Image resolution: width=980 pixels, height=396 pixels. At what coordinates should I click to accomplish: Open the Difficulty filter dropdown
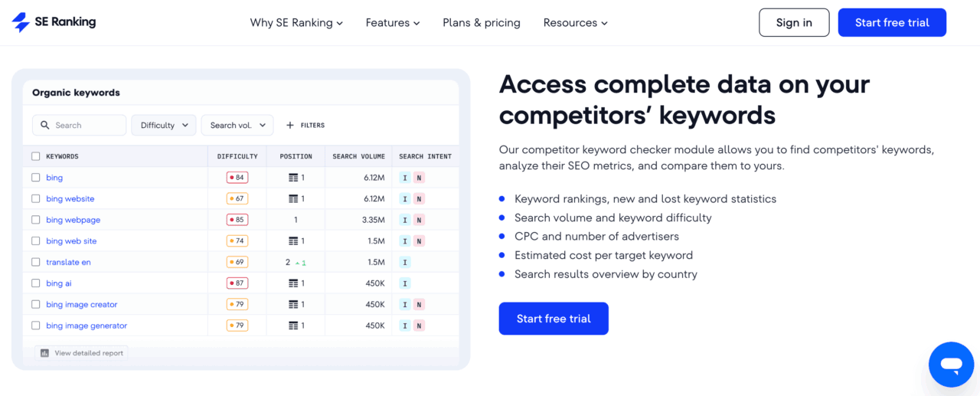[x=164, y=126]
